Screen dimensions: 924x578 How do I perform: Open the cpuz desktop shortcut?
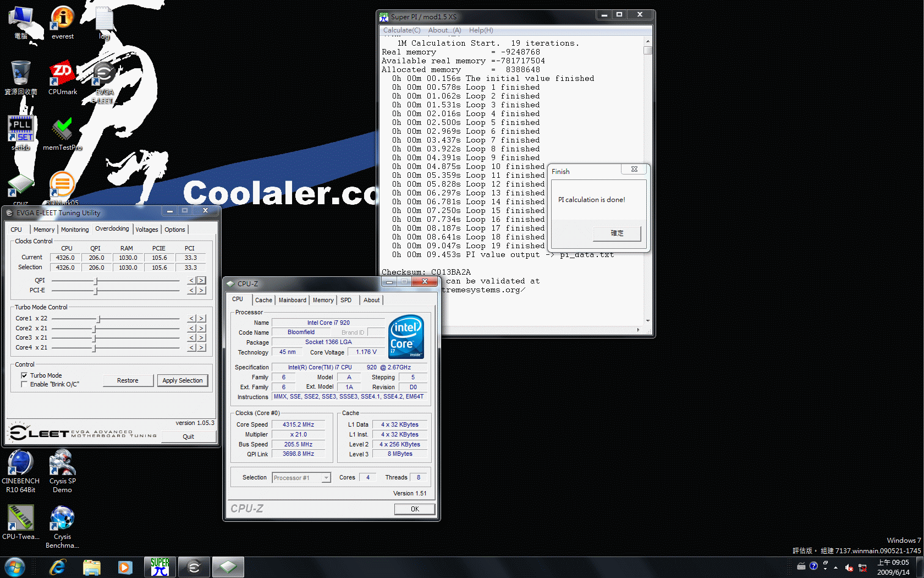pos(21,188)
